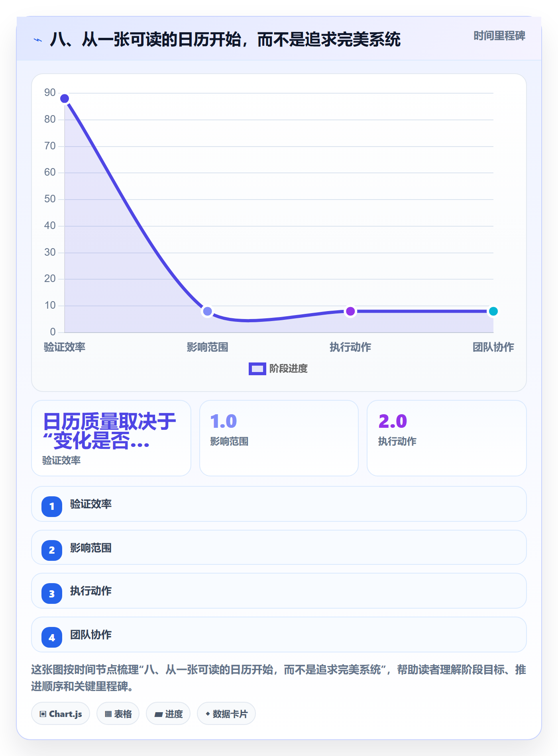This screenshot has width=558, height=756.
Task: Click the number 2 badge
Action: pos(52,550)
